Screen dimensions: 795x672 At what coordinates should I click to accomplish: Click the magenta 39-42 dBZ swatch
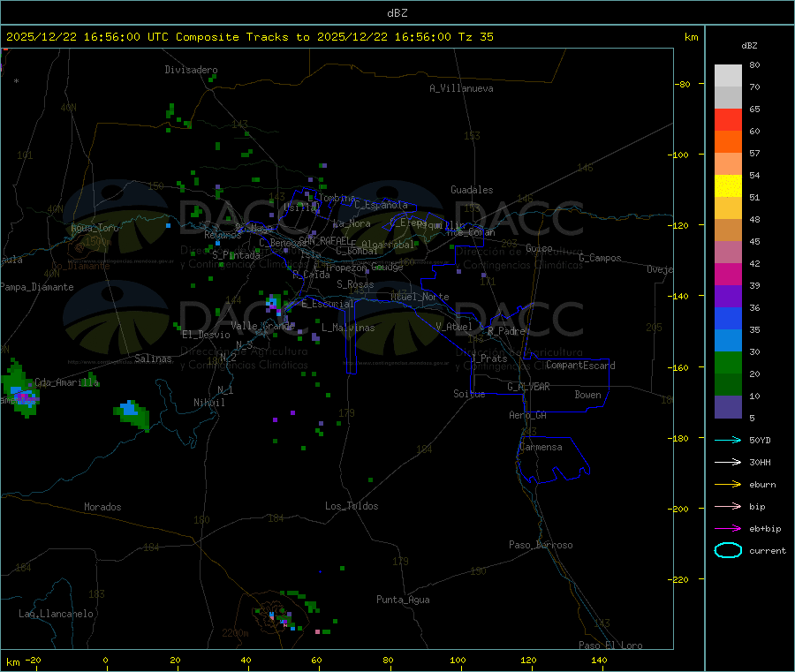click(728, 274)
